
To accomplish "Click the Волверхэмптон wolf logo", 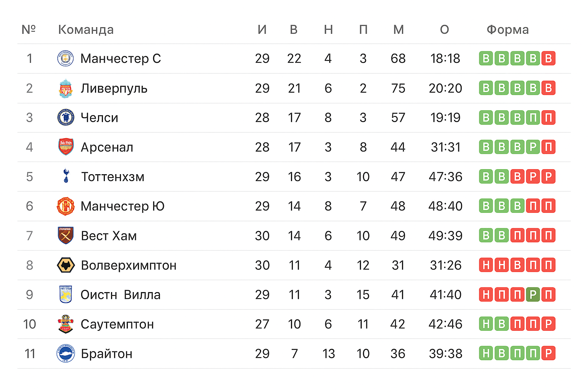I will (x=65, y=265).
